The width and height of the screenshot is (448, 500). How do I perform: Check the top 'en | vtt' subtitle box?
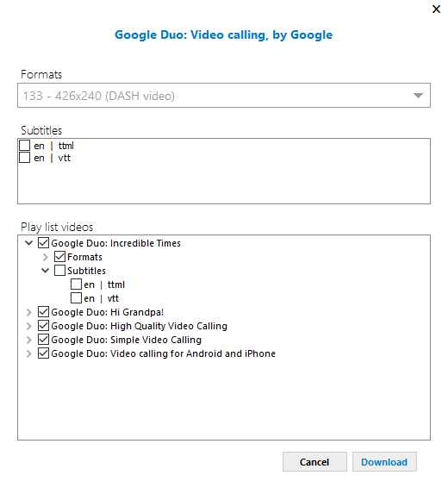point(24,158)
